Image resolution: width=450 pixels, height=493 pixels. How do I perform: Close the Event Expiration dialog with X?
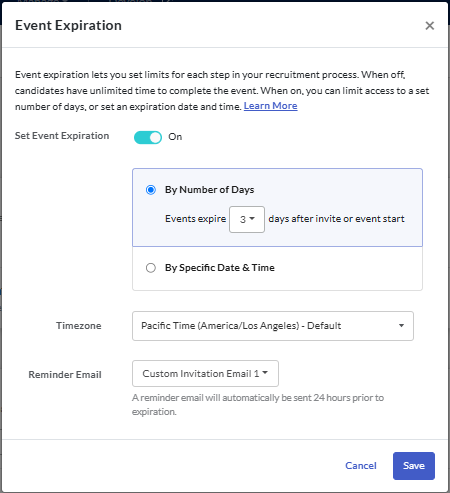pos(430,26)
